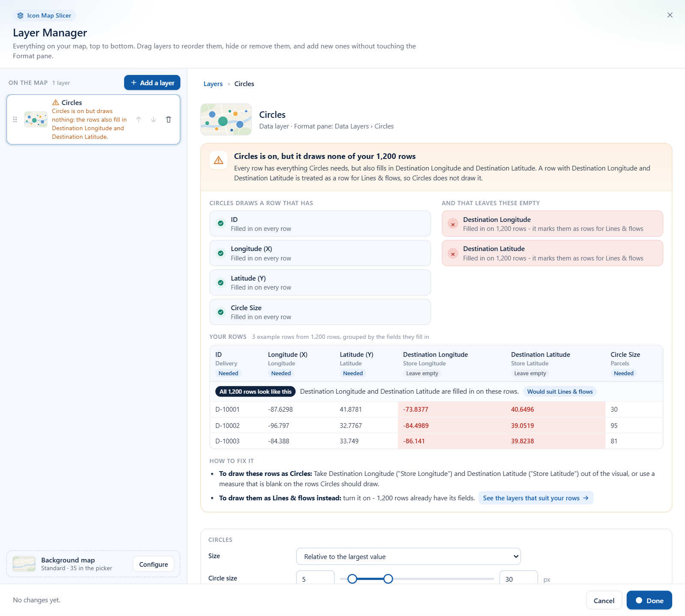Click the large Circles map preview image

[226, 120]
